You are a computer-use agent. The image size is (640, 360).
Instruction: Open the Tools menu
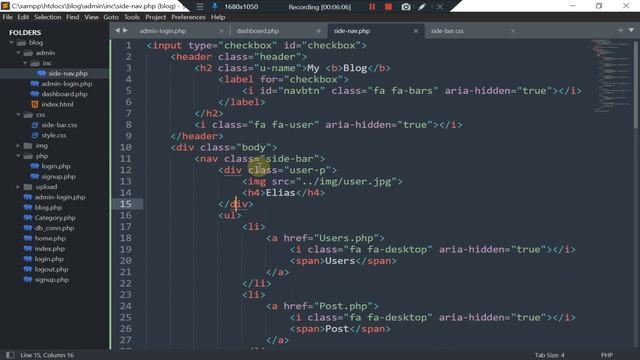(x=132, y=17)
